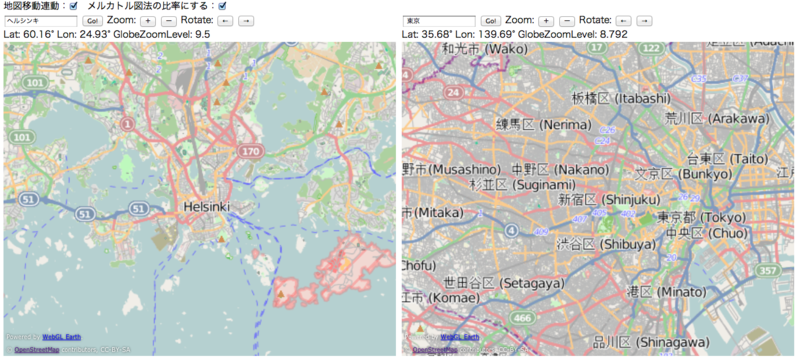Zoom in the Helsinki map with +
Viewport: 800px width, 360px height.
tap(148, 21)
